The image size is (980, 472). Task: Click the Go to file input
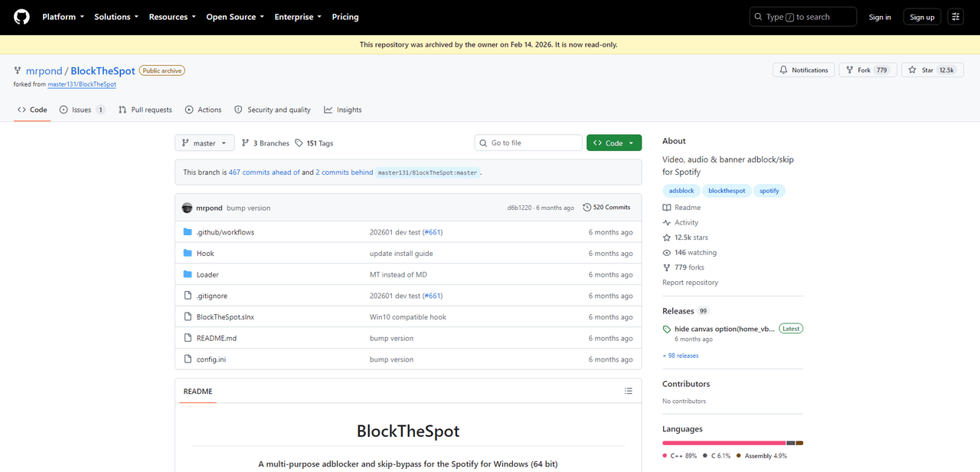pos(528,143)
